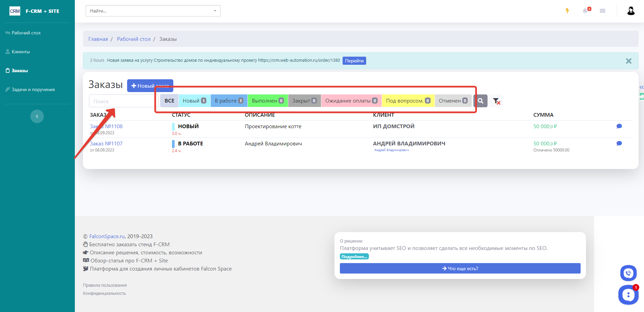Go to Клиенты in sidebar
Image resolution: width=644 pixels, height=312 pixels.
pos(21,52)
